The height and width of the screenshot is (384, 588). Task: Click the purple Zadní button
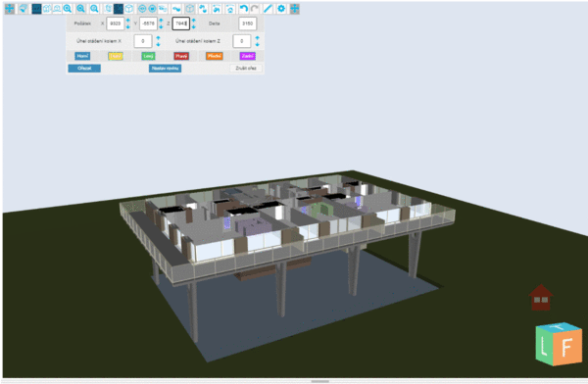pos(248,56)
